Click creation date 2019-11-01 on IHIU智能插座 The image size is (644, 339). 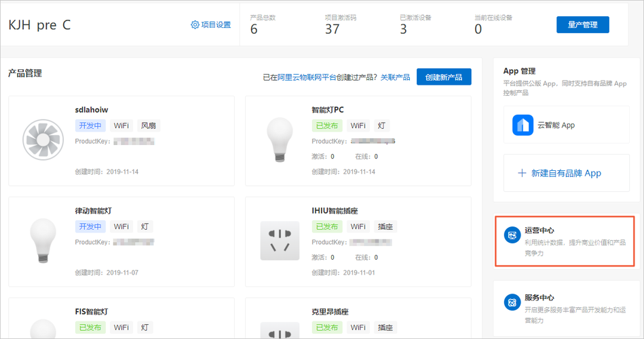pos(359,273)
